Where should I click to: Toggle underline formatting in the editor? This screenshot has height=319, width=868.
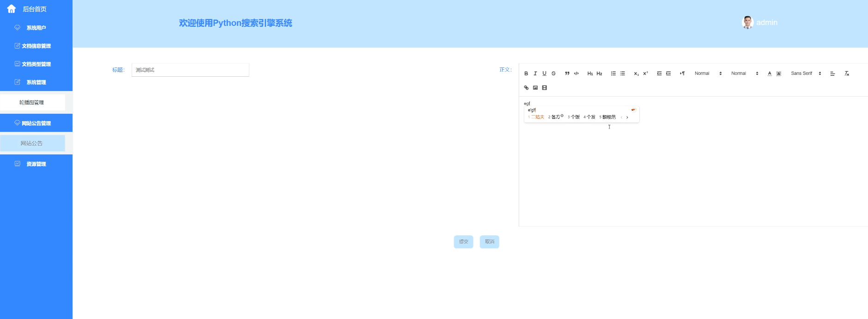coord(544,74)
